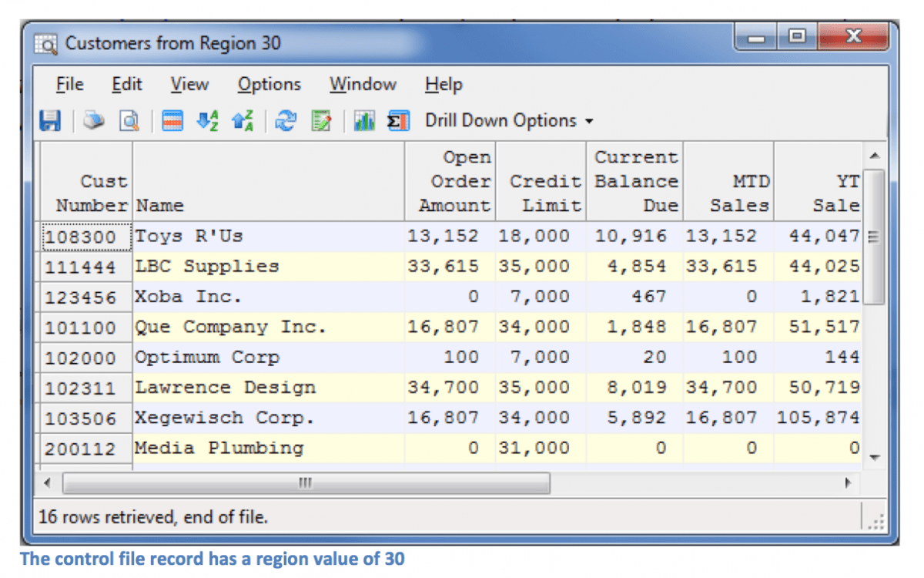Click the Print icon in toolbar
Viewport: 924px width, 578px height.
(x=94, y=121)
